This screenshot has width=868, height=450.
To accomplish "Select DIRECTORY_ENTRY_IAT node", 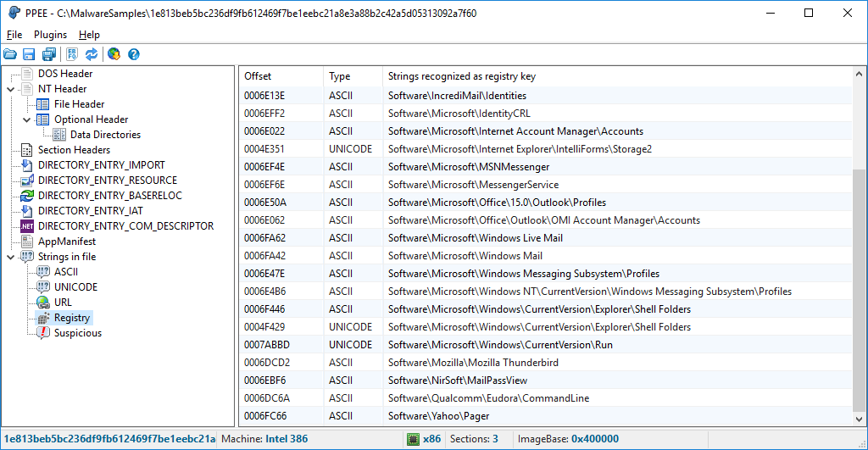I will [90, 211].
